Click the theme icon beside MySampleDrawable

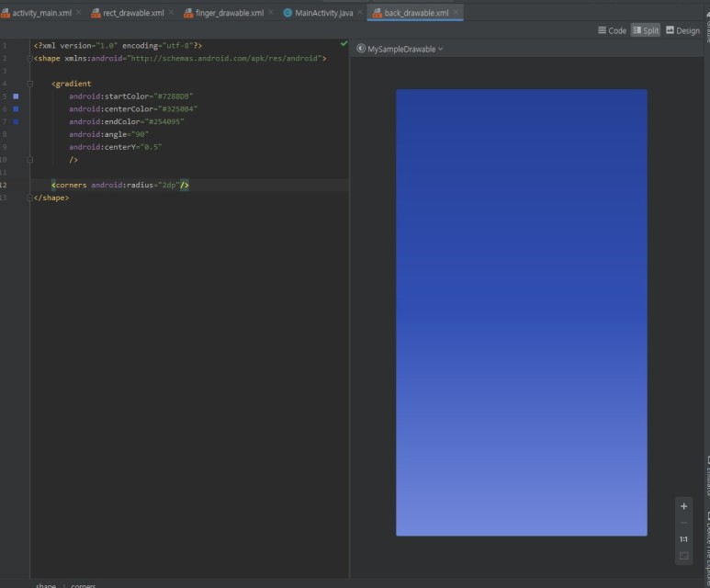361,49
